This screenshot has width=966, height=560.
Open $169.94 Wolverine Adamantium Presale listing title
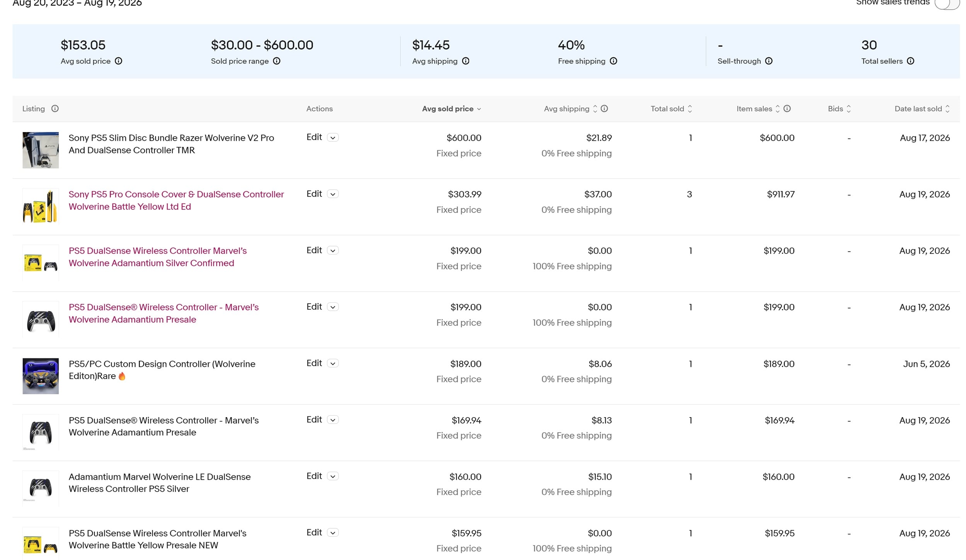(164, 426)
